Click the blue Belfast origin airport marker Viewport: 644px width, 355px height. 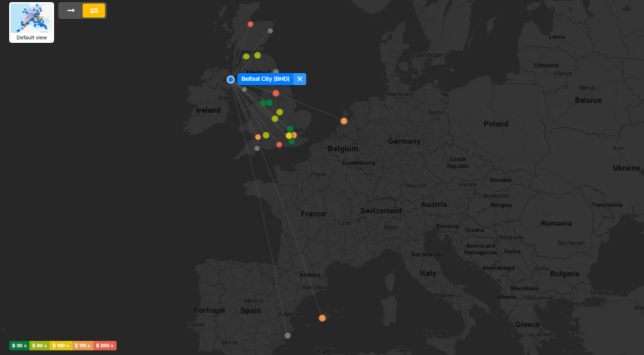pos(230,79)
